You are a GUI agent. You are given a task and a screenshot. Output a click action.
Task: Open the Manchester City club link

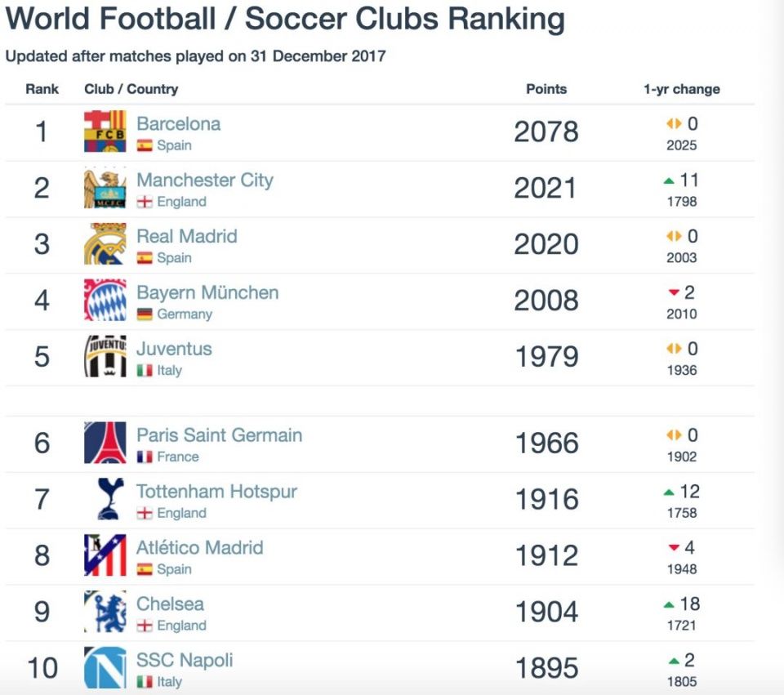(x=204, y=180)
